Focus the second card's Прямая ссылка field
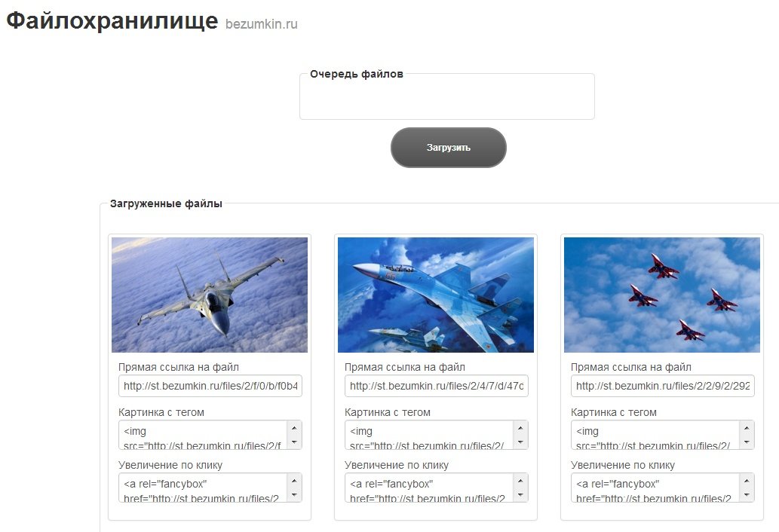Image resolution: width=779 pixels, height=532 pixels. 436,386
